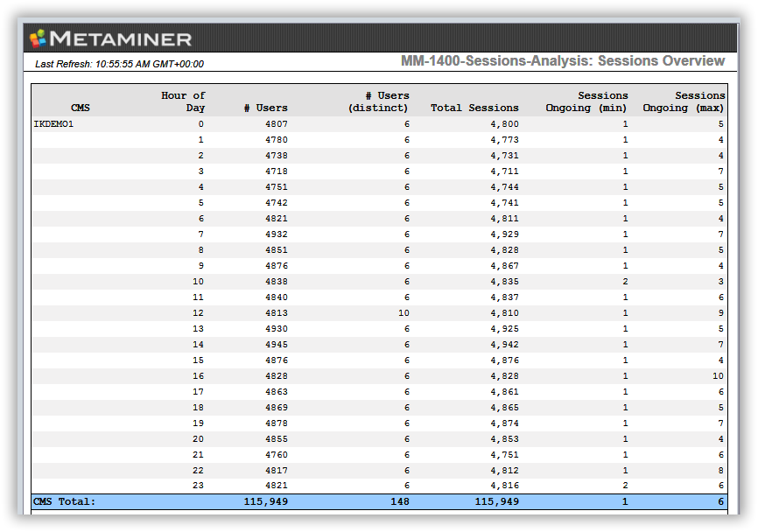Image resolution: width=758 pixels, height=532 pixels.
Task: Click the Last Refresh timestamp text
Action: coord(119,64)
